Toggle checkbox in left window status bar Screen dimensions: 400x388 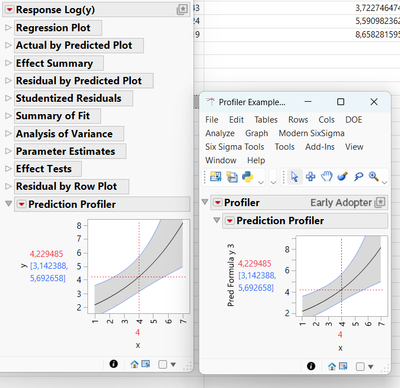point(163,364)
